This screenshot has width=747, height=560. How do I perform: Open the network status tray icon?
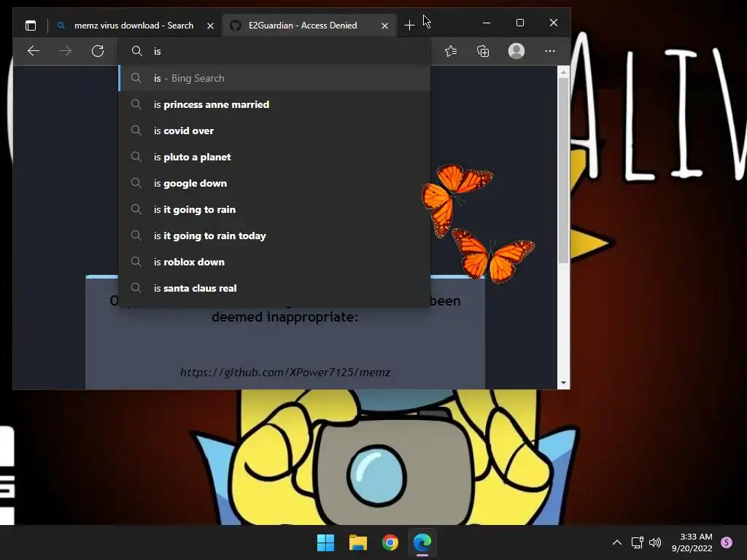pyautogui.click(x=638, y=542)
